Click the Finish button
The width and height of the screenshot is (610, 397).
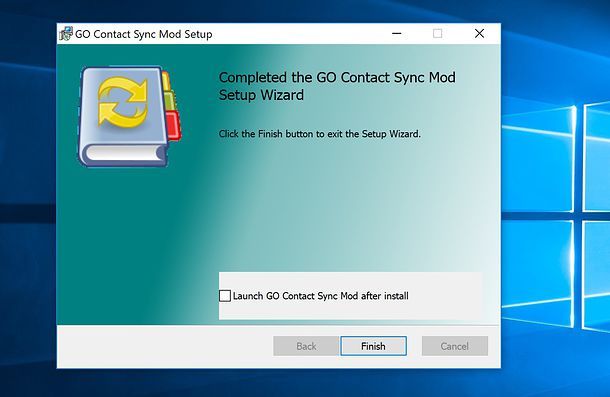pyautogui.click(x=373, y=346)
